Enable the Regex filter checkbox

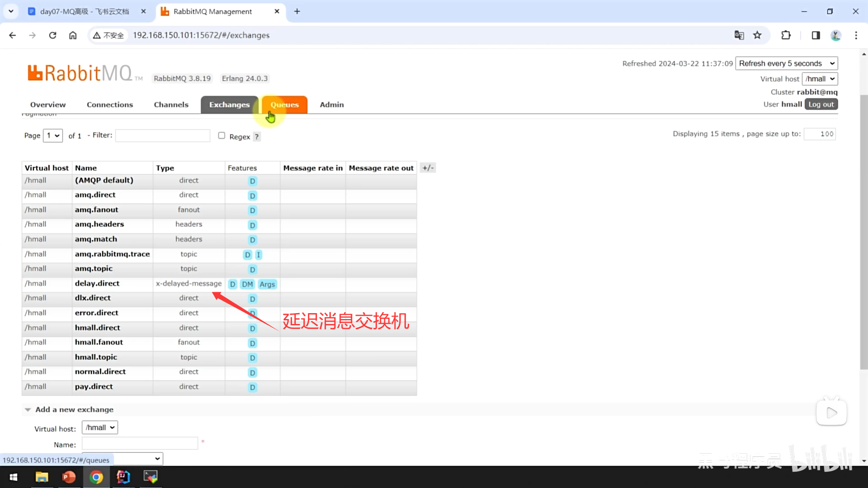pyautogui.click(x=222, y=136)
